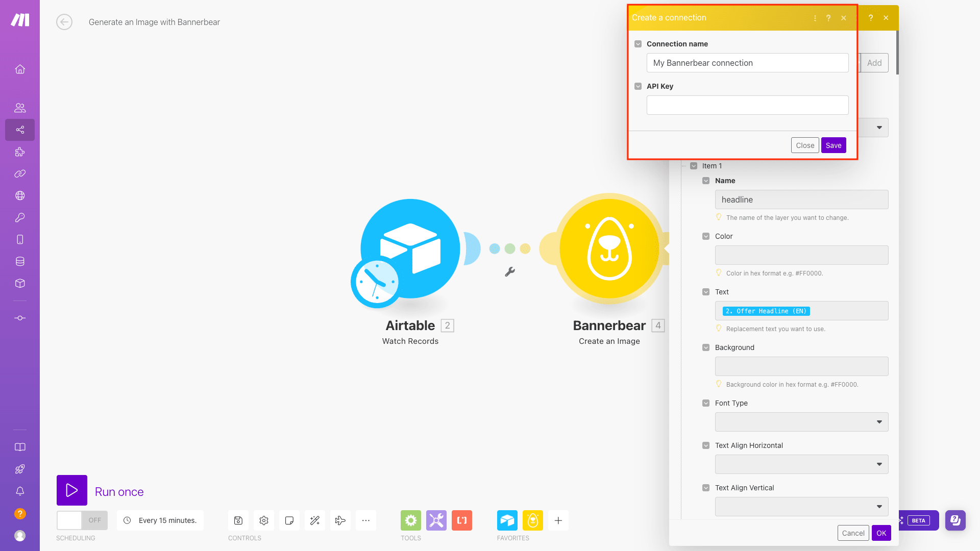
Task: Open the connection dialog options menu
Action: 815,18
